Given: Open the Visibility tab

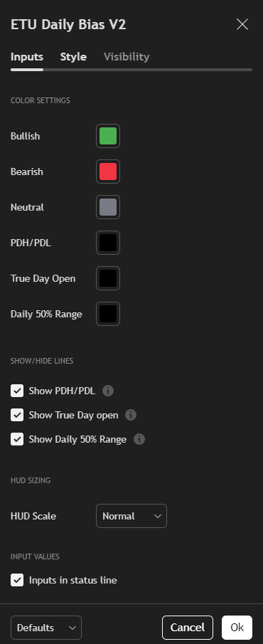Looking at the screenshot, I should pos(127,57).
